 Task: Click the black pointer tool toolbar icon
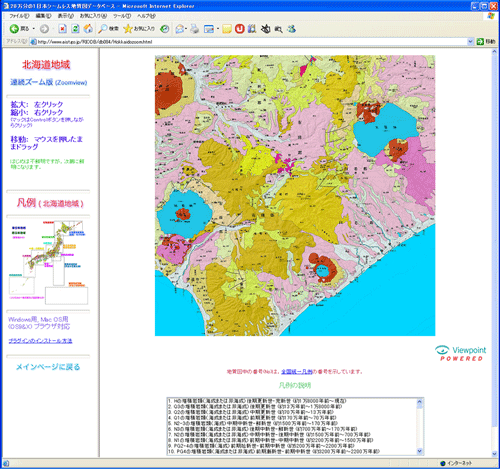(x=266, y=29)
